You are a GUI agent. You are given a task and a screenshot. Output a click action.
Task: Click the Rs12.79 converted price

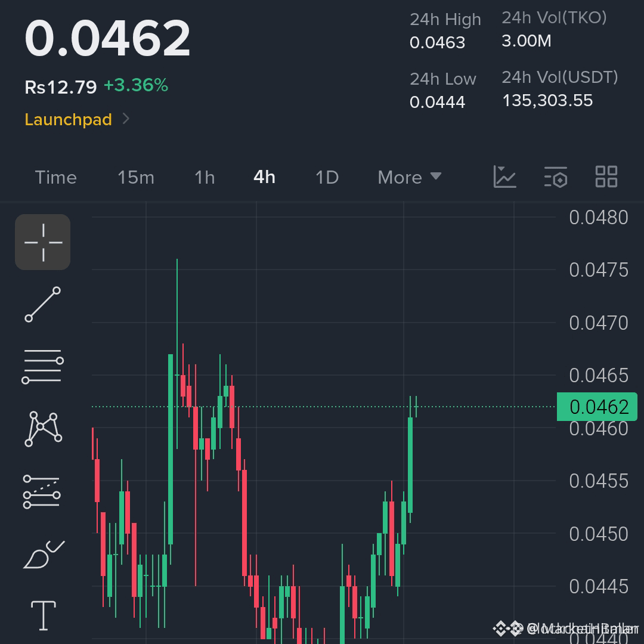tap(61, 87)
